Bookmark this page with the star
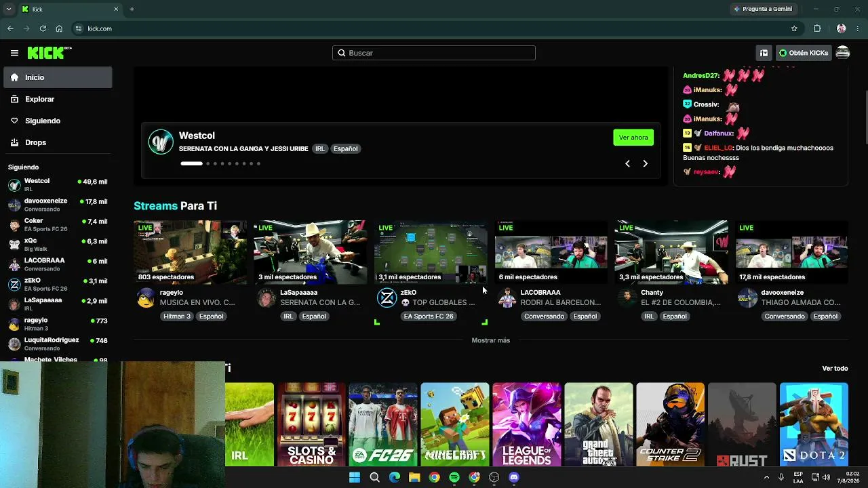This screenshot has width=868, height=488. coord(794,28)
